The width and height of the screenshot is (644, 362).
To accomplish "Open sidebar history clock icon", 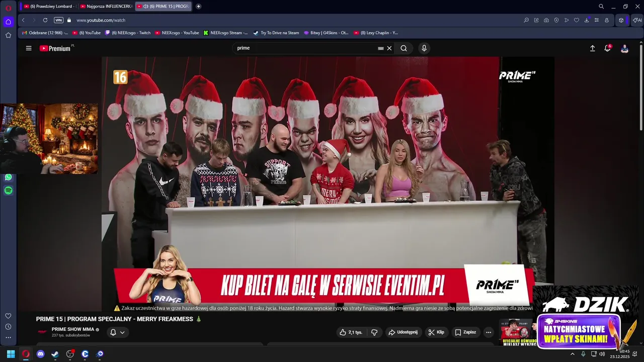I will coord(8,327).
